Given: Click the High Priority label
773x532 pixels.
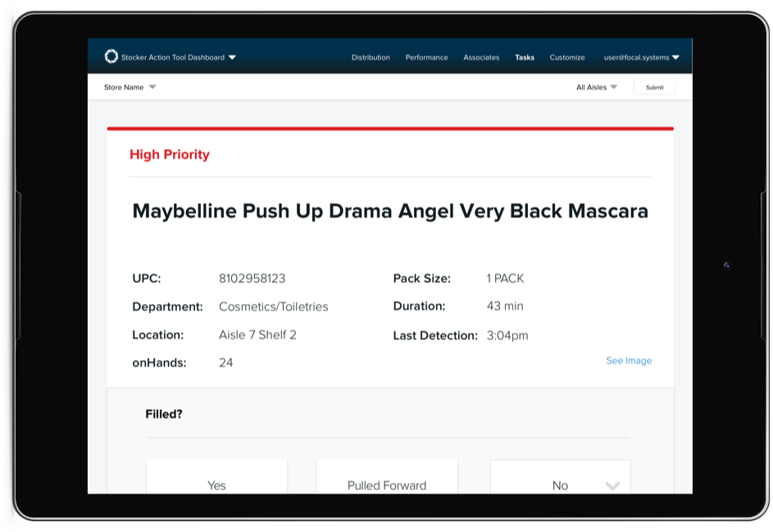Looking at the screenshot, I should coord(170,154).
